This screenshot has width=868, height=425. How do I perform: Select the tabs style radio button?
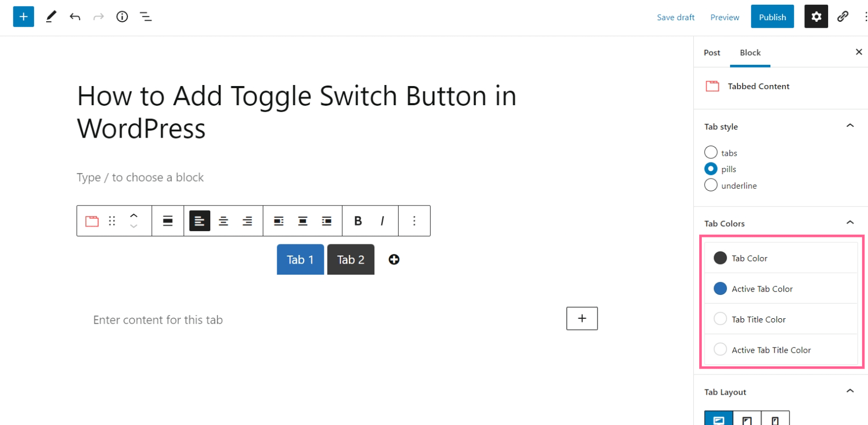(711, 152)
